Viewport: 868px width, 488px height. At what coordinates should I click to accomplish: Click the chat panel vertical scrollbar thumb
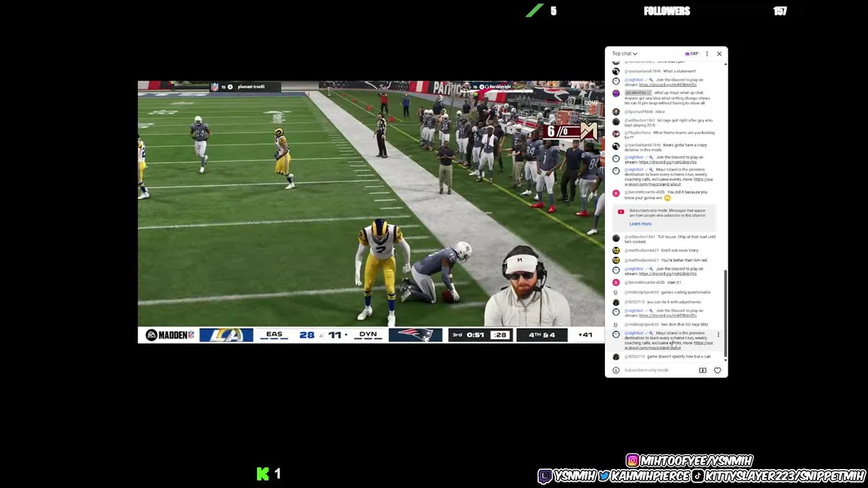pyautogui.click(x=726, y=312)
